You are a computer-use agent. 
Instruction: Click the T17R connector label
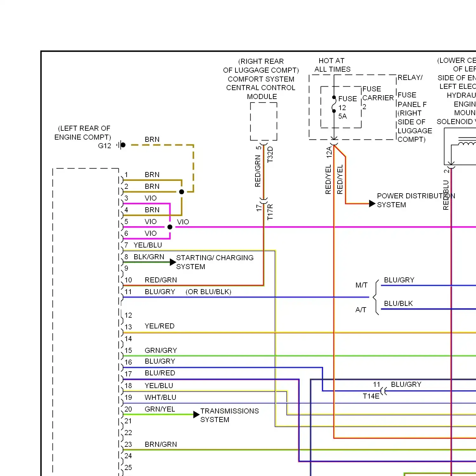coord(270,212)
